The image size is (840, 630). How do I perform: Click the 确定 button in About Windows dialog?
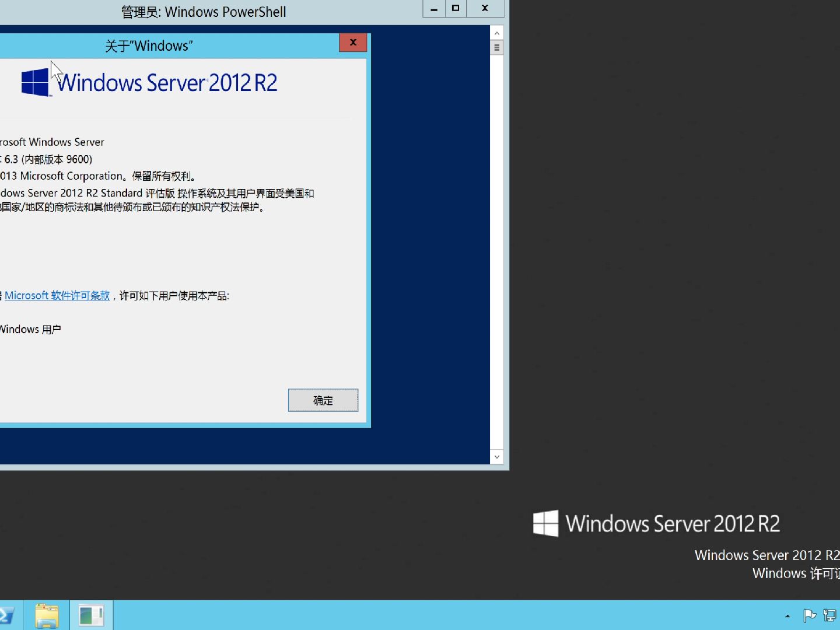point(323,400)
